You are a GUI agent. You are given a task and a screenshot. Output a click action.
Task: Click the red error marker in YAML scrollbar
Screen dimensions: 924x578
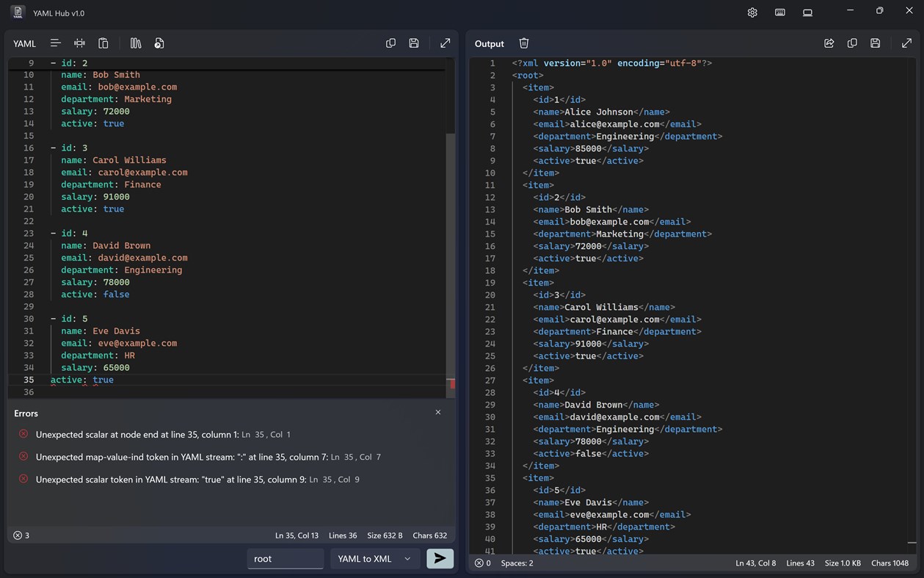[452, 384]
